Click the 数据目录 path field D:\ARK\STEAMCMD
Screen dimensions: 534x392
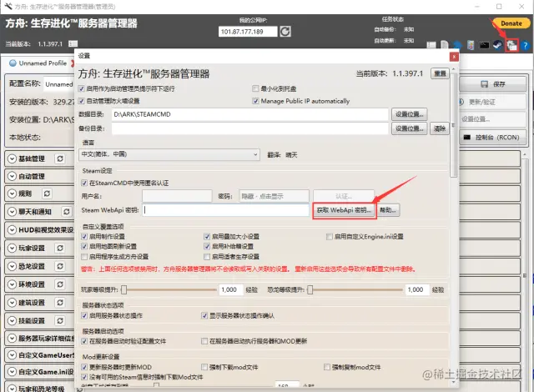(250, 114)
